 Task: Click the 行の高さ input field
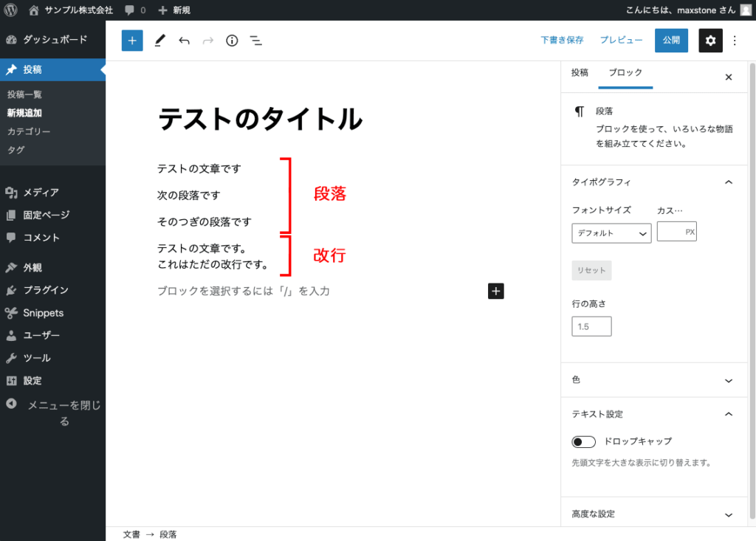pyautogui.click(x=591, y=325)
